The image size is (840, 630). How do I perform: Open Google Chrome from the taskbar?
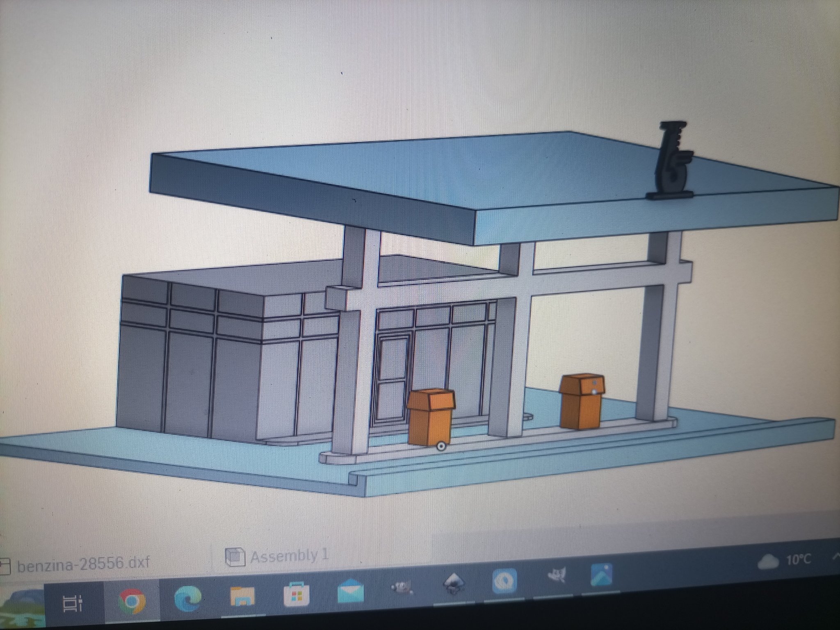(132, 601)
